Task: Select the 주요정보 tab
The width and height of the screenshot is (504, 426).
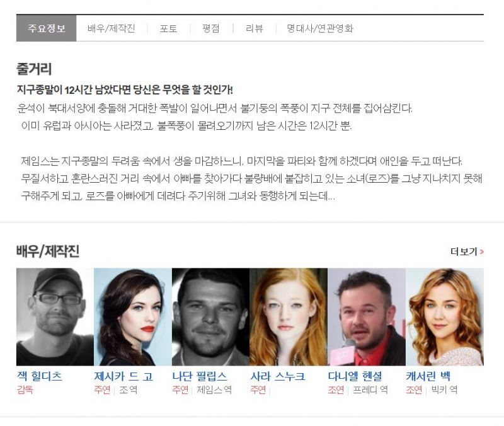Action: pos(46,28)
